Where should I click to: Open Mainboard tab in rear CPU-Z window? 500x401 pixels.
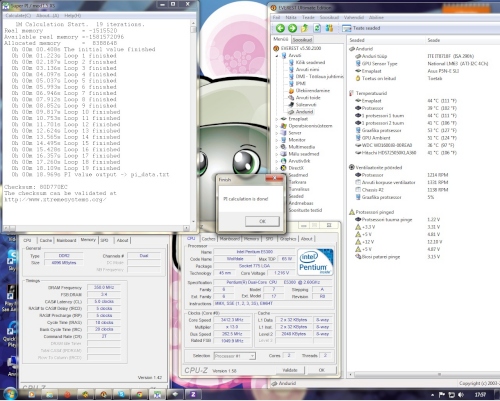pyautogui.click(x=66, y=240)
